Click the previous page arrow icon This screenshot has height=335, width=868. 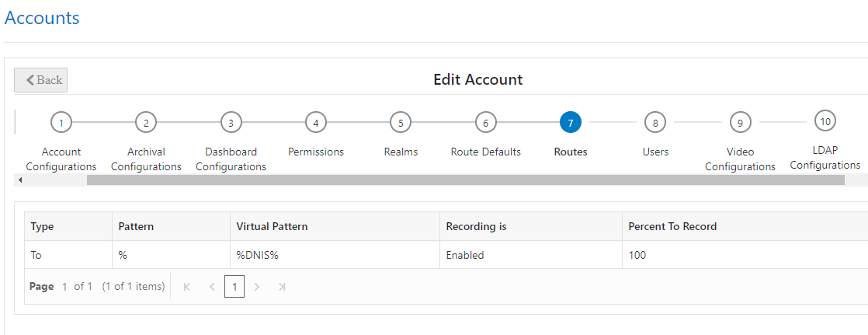tap(211, 287)
